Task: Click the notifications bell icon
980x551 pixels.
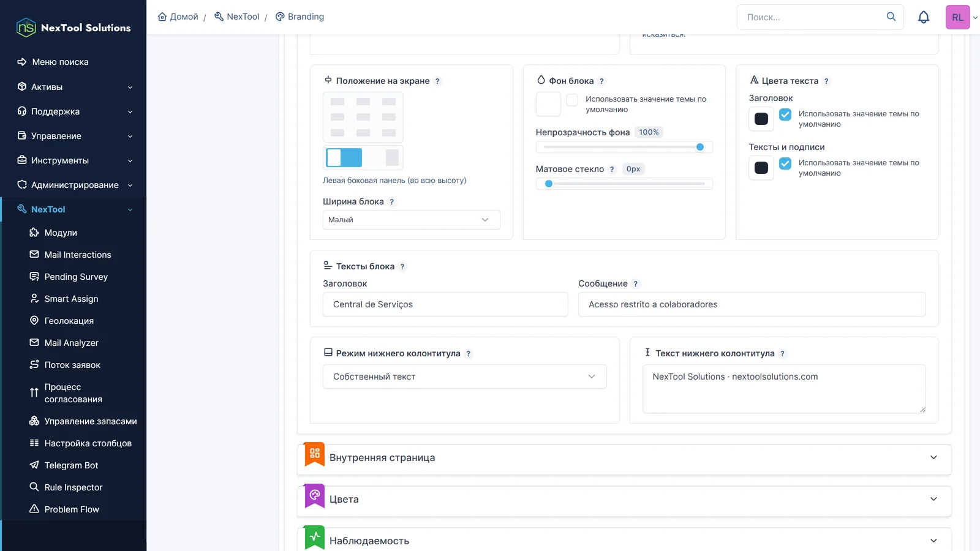Action: [x=924, y=17]
